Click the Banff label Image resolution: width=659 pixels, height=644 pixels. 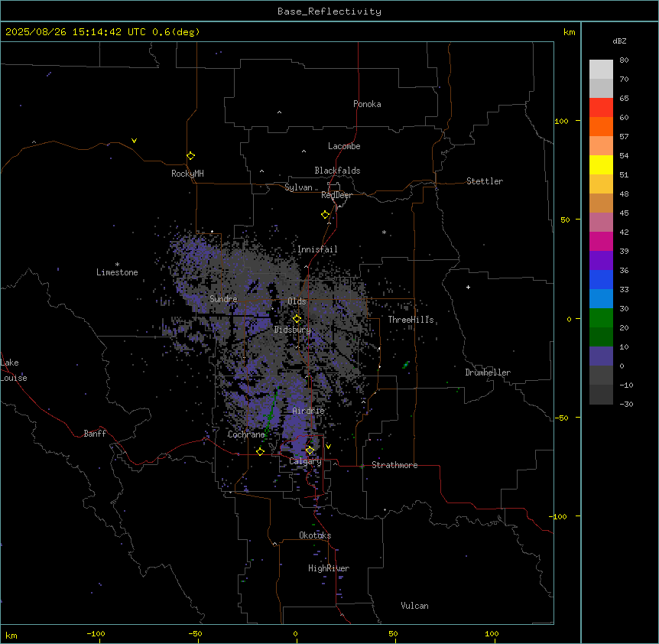[x=95, y=434]
